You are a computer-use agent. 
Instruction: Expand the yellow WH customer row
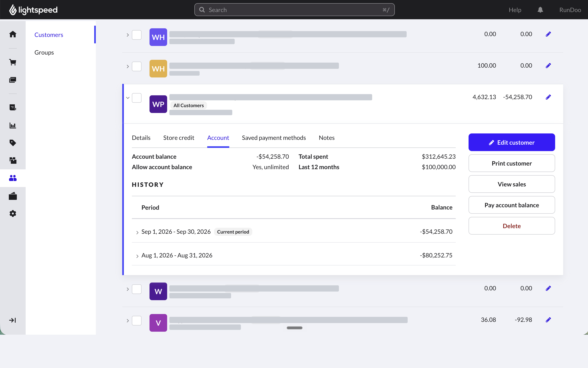click(x=128, y=66)
